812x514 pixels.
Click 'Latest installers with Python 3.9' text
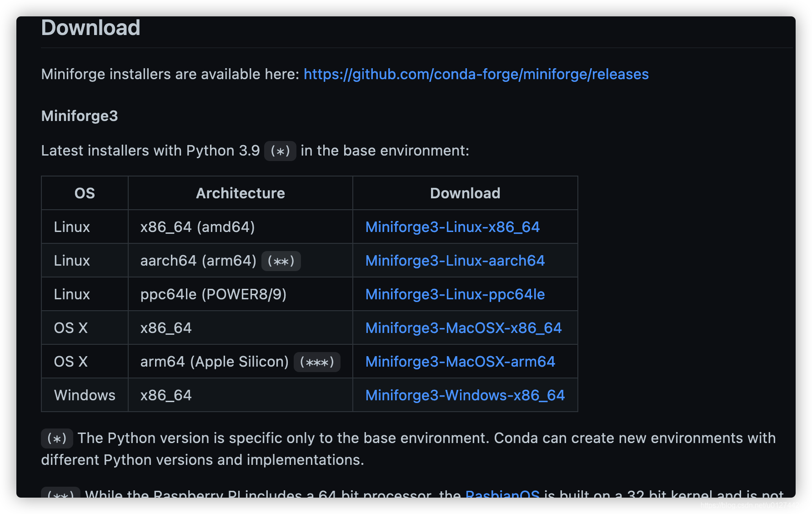(150, 151)
